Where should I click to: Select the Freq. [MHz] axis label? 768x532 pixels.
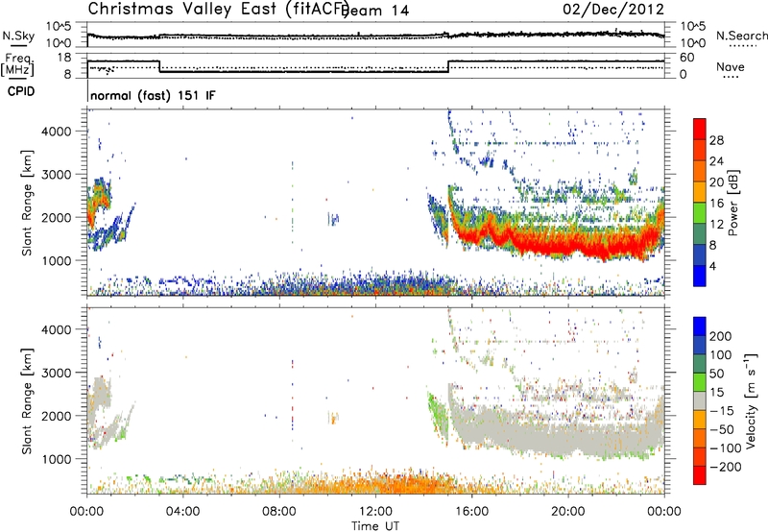click(x=17, y=64)
